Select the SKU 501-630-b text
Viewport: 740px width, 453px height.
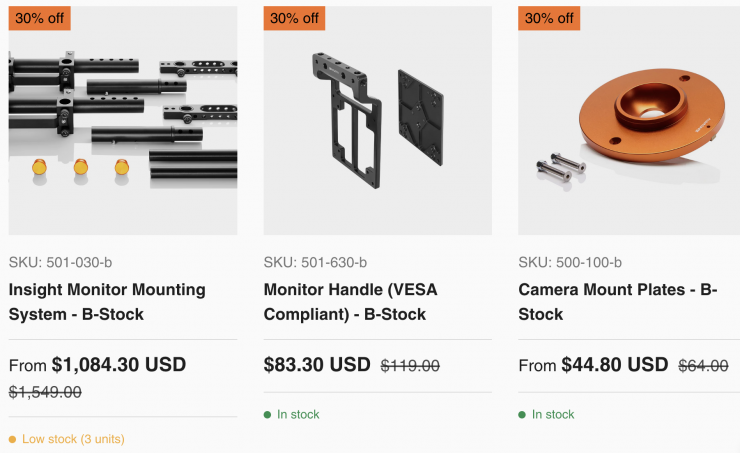click(x=315, y=263)
